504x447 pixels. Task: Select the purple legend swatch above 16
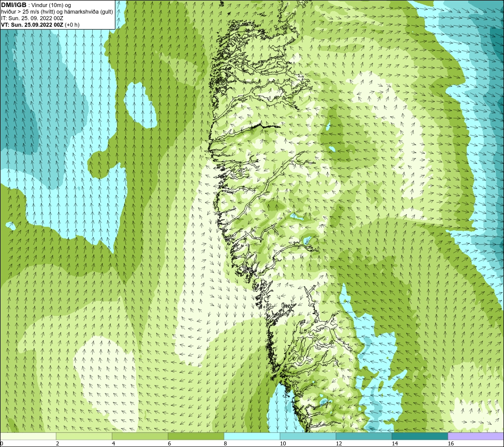(476, 436)
